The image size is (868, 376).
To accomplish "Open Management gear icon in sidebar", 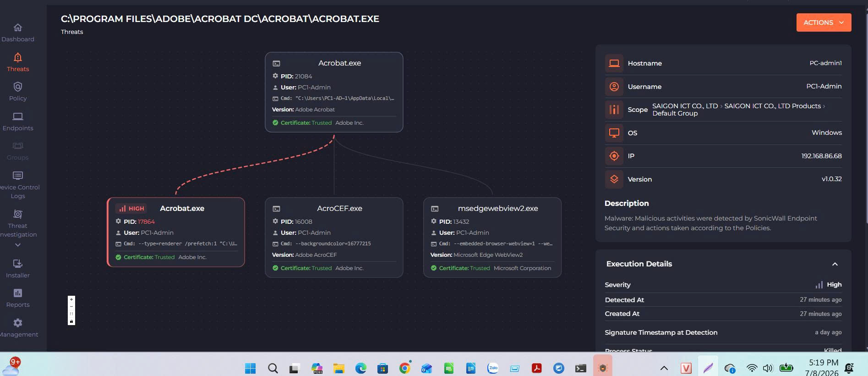I will pos(18,323).
